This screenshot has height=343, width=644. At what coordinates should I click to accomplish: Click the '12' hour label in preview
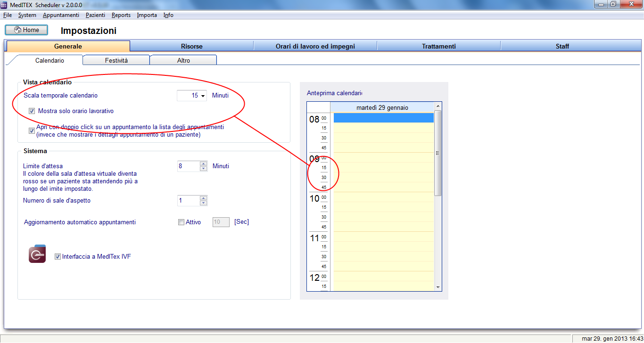coord(314,278)
